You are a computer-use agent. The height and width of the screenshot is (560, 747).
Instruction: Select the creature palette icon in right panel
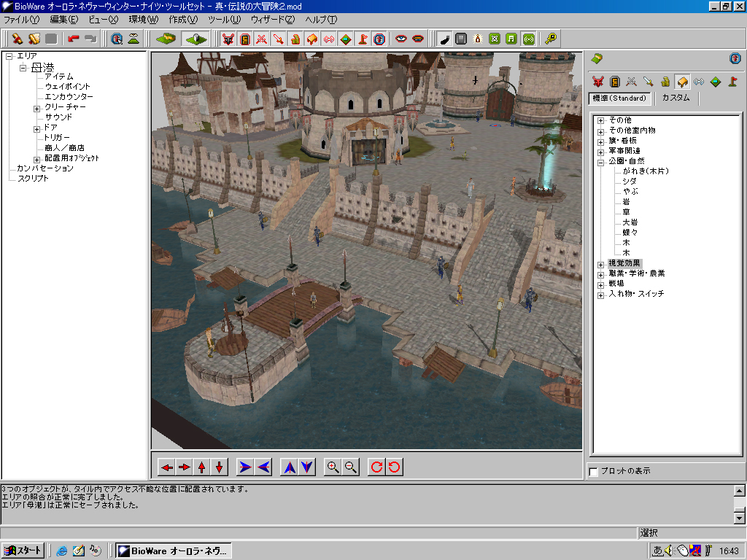[x=598, y=82]
